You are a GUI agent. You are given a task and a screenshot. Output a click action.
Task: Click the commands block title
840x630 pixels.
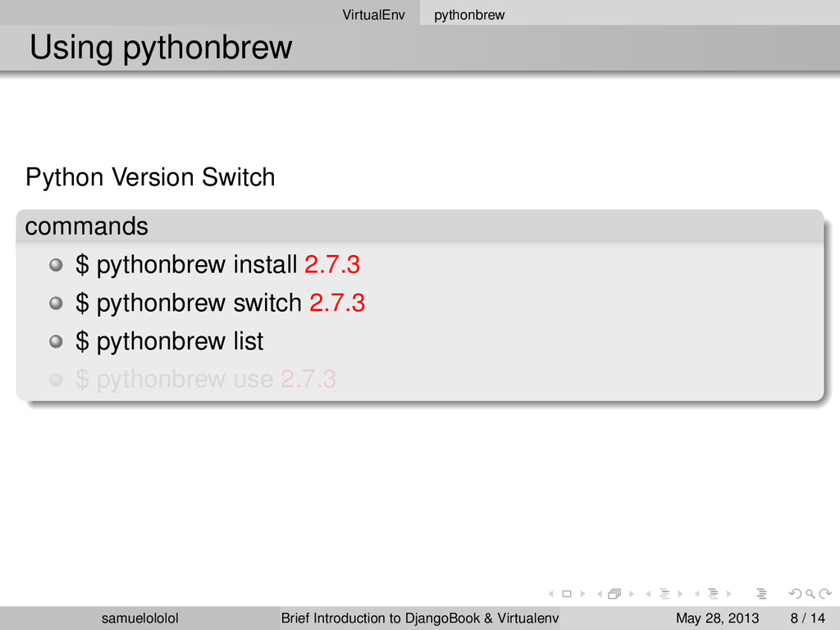coord(86,226)
